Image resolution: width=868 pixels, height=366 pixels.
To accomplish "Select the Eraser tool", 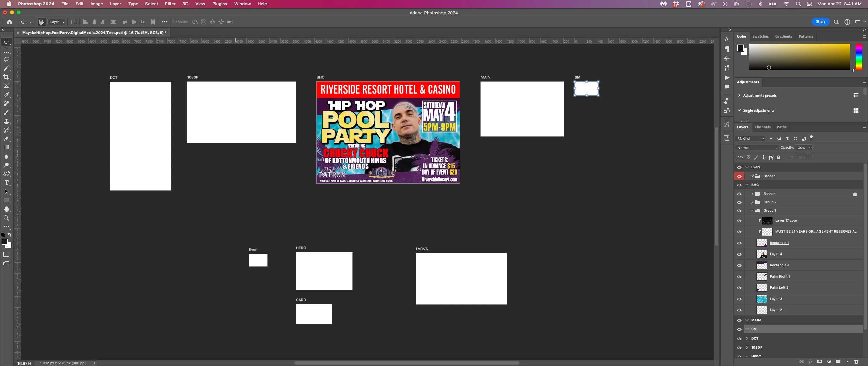I will [x=6, y=139].
